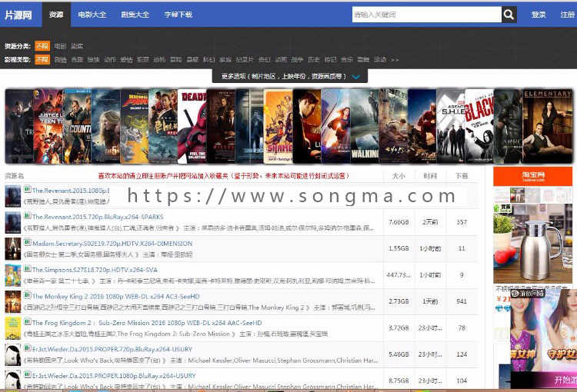The width and height of the screenshot is (577, 392).
Task: Select 不限 in 资源分类 filter
Action: point(42,46)
